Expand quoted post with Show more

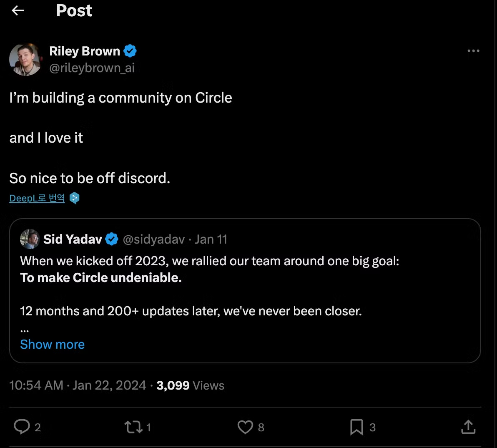pyautogui.click(x=52, y=345)
